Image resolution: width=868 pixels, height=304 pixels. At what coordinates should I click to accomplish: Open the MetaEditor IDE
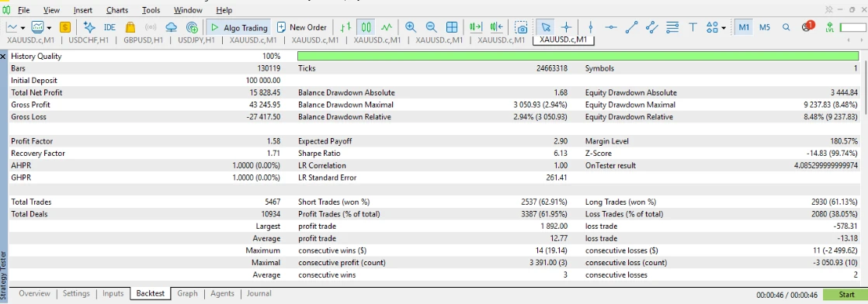pos(109,27)
